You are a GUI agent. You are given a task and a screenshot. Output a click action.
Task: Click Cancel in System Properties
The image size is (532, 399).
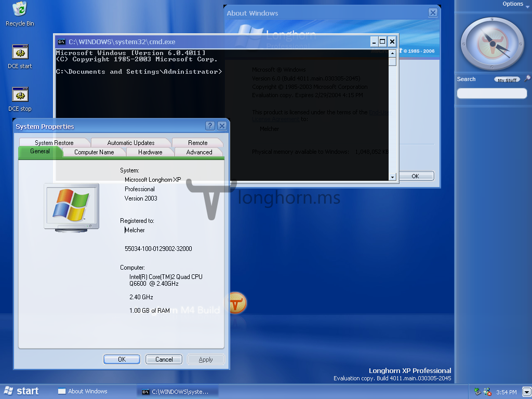click(x=164, y=360)
